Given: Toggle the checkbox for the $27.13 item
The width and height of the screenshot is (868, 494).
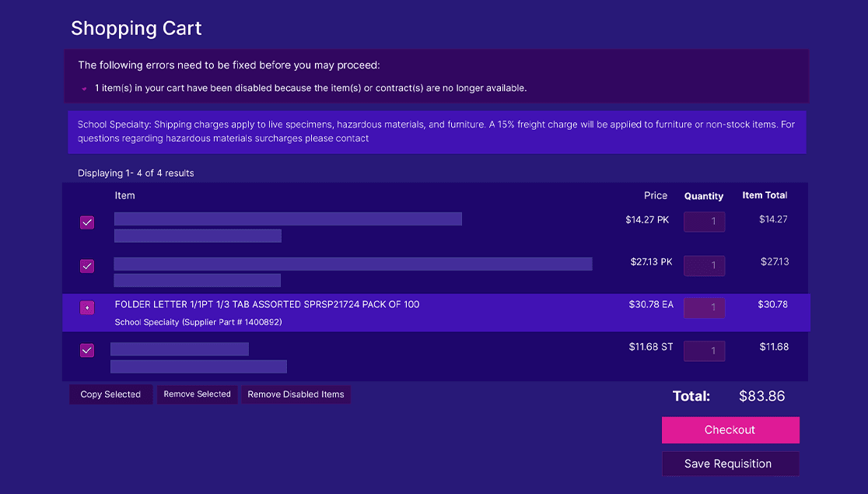Looking at the screenshot, I should click(x=87, y=266).
